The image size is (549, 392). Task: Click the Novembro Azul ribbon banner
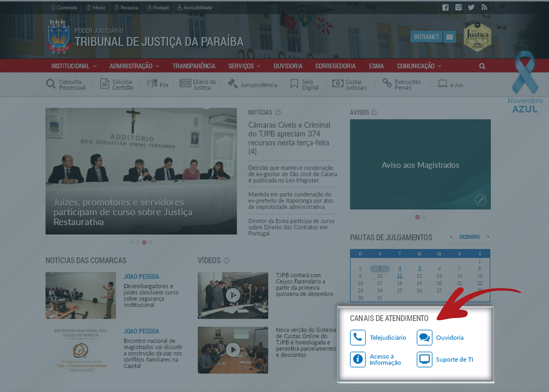525,82
